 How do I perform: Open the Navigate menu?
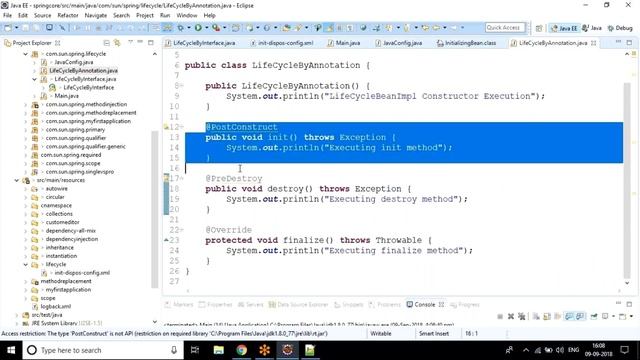click(96, 15)
